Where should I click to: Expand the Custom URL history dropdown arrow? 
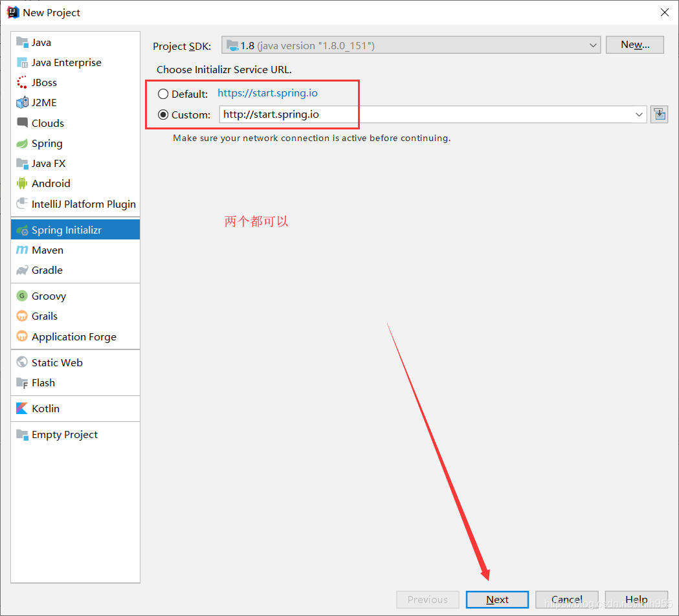(x=639, y=115)
